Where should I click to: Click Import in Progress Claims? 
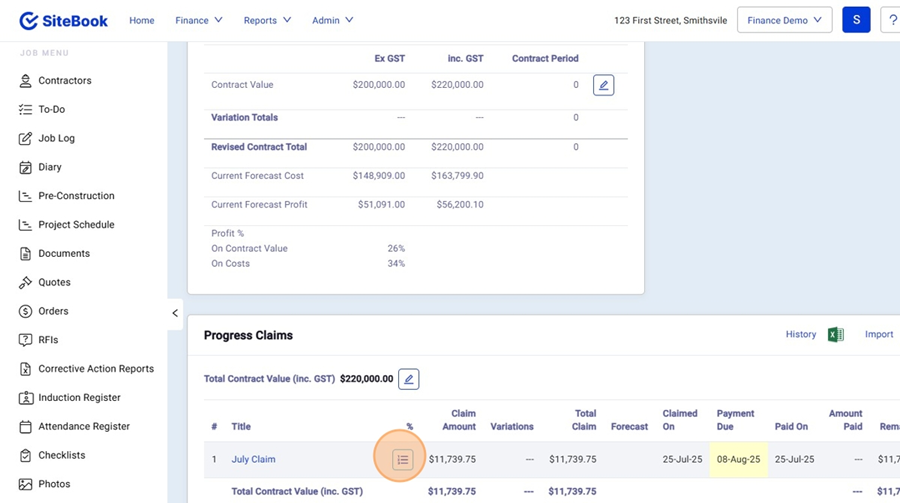point(879,335)
